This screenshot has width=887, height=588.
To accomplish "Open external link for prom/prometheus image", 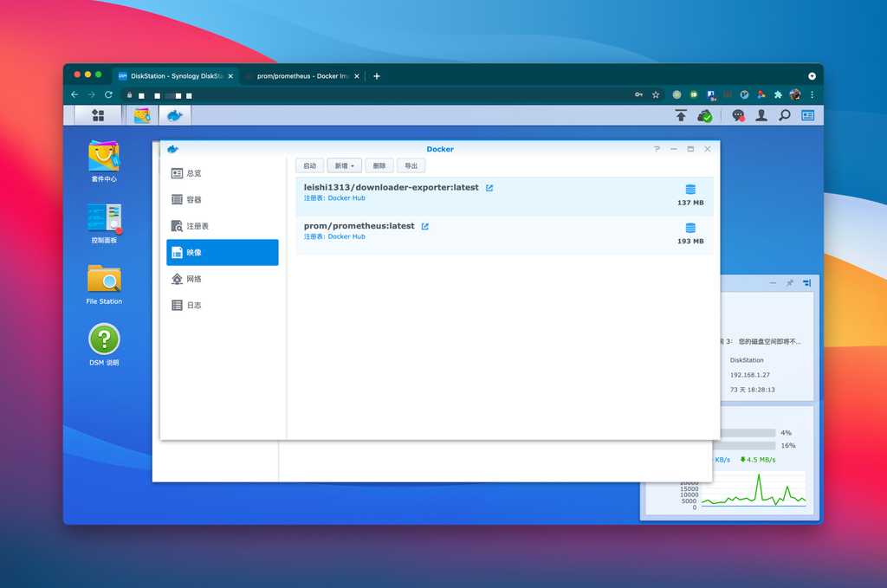I will point(425,227).
